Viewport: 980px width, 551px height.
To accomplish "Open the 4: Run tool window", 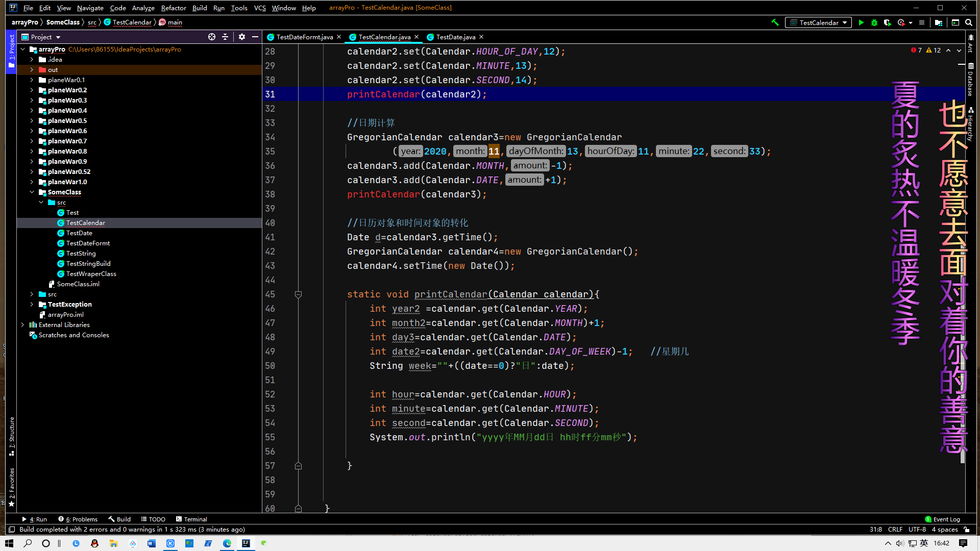I will [x=34, y=519].
